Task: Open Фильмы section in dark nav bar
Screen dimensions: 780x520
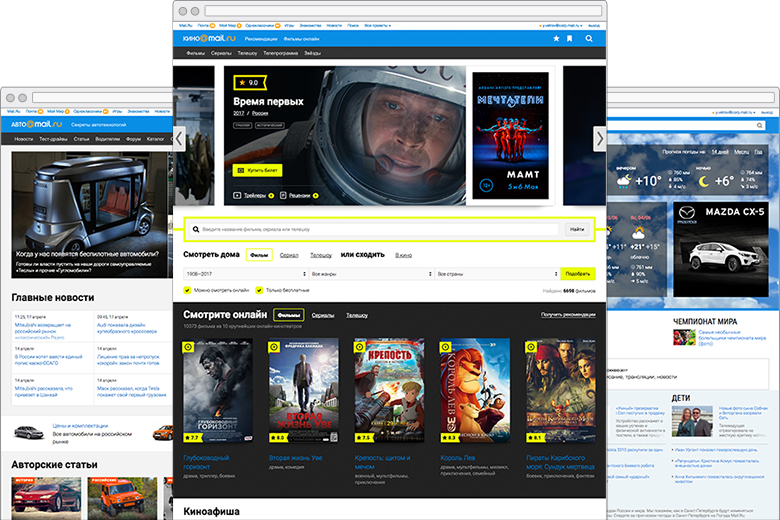Action: 195,53
